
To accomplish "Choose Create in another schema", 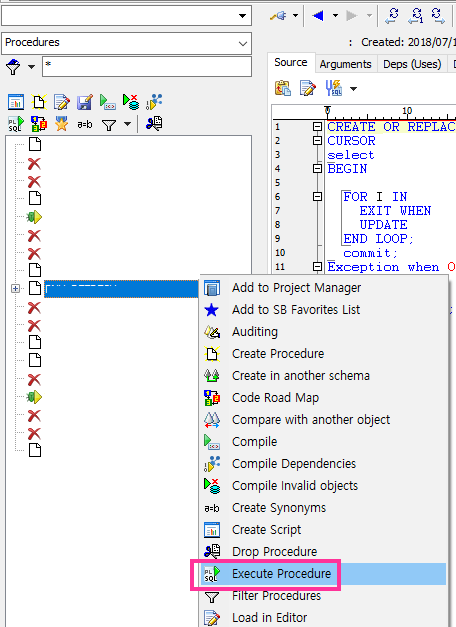I will point(324,376).
